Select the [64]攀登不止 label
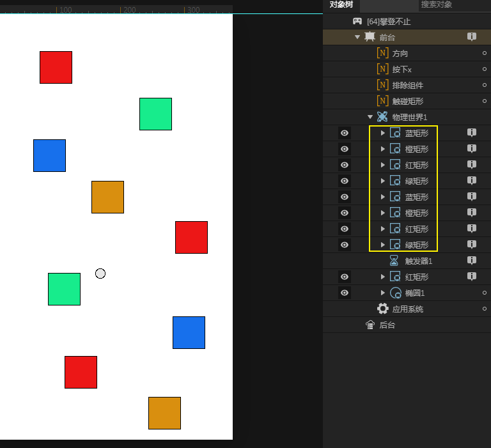Viewport: 491px width, 448px height. 389,22
